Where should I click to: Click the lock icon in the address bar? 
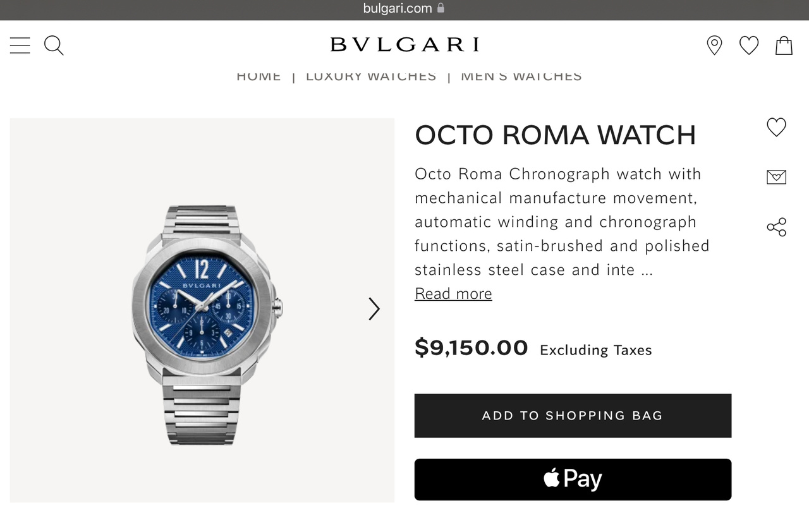(x=441, y=8)
